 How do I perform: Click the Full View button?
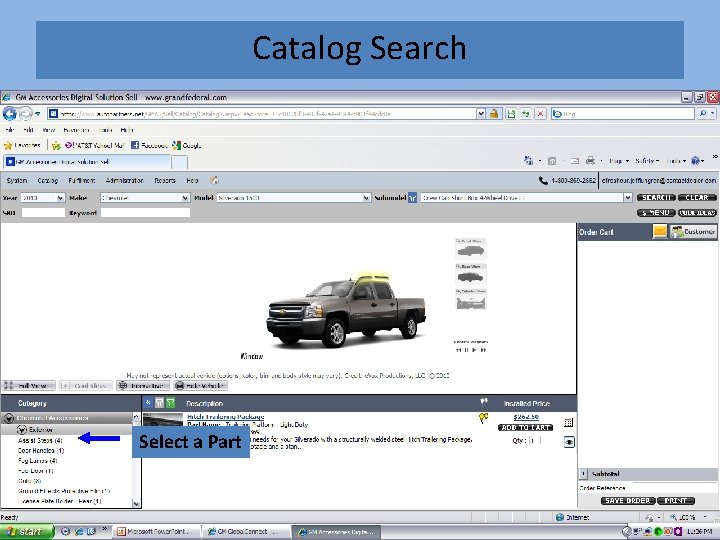click(x=28, y=386)
